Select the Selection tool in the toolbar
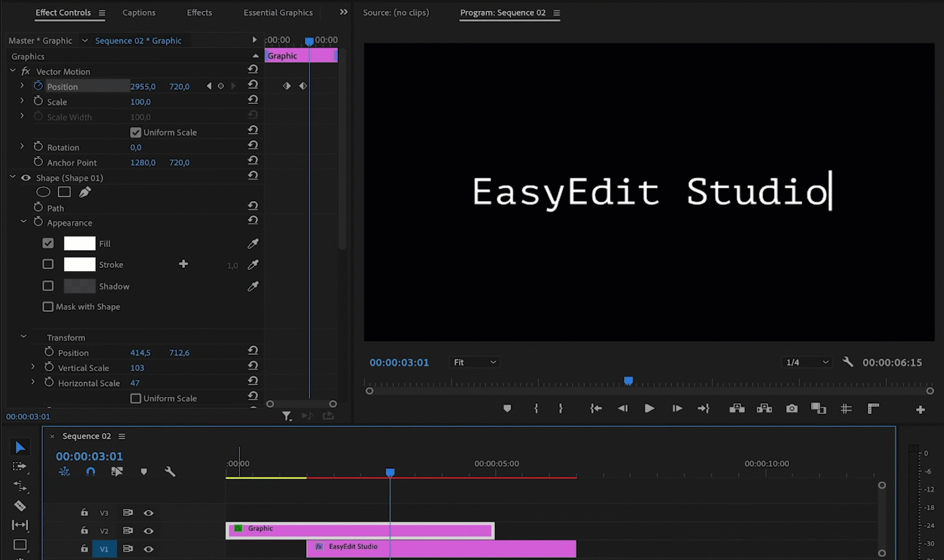Viewport: 944px width, 560px height. tap(20, 447)
